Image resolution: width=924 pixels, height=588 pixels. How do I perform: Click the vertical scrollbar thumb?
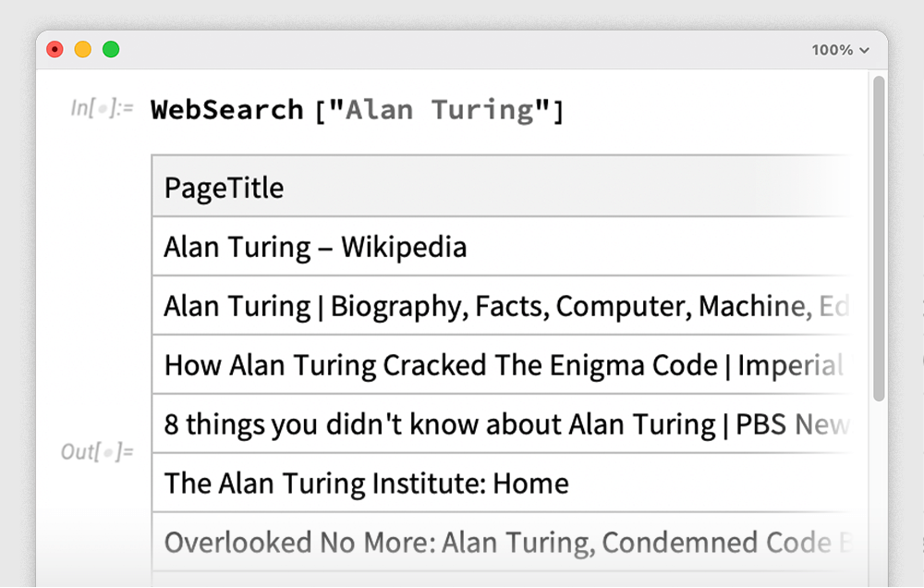pyautogui.click(x=879, y=239)
